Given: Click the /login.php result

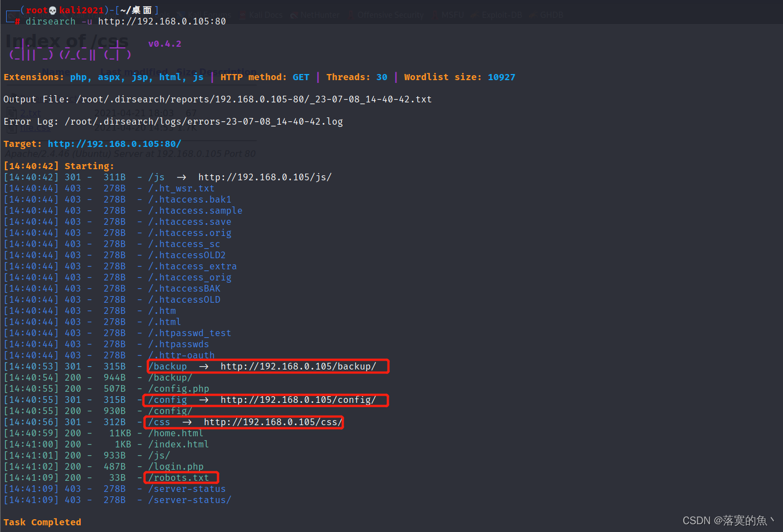Looking at the screenshot, I should pyautogui.click(x=176, y=466).
